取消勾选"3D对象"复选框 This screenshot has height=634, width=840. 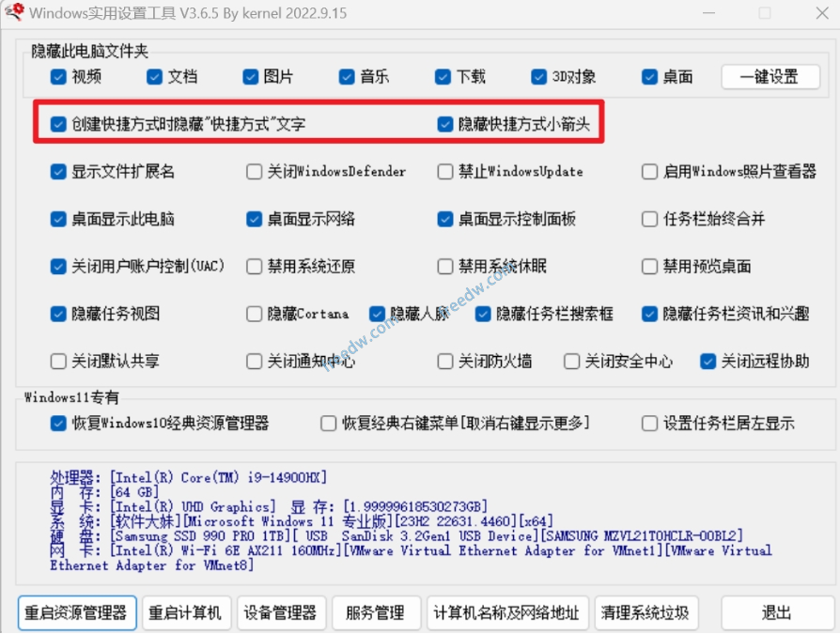537,78
